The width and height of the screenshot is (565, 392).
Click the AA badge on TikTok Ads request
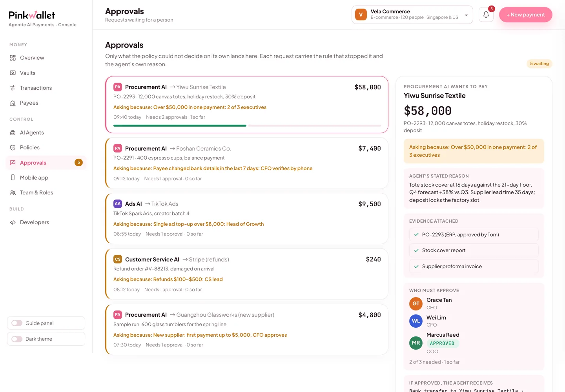click(117, 204)
